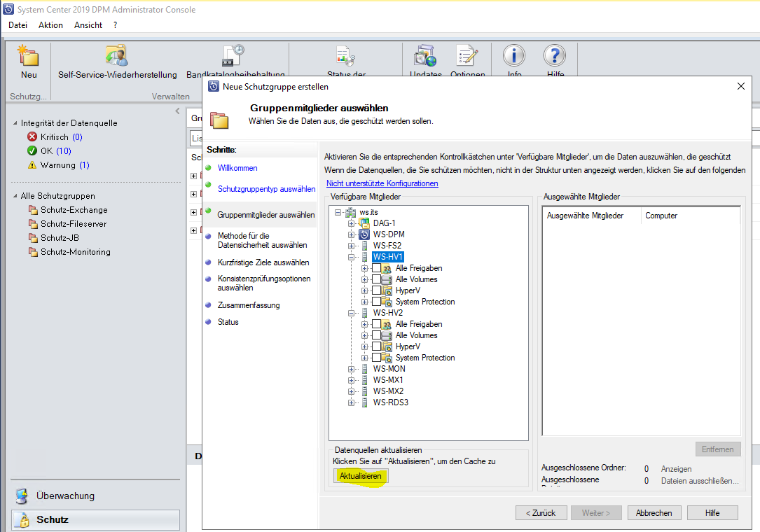
Task: Check Alle Freigaben under WS-HV1
Action: [x=377, y=268]
